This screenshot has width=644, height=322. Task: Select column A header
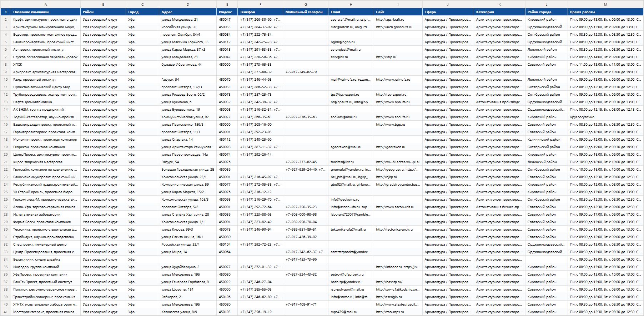click(x=46, y=4)
